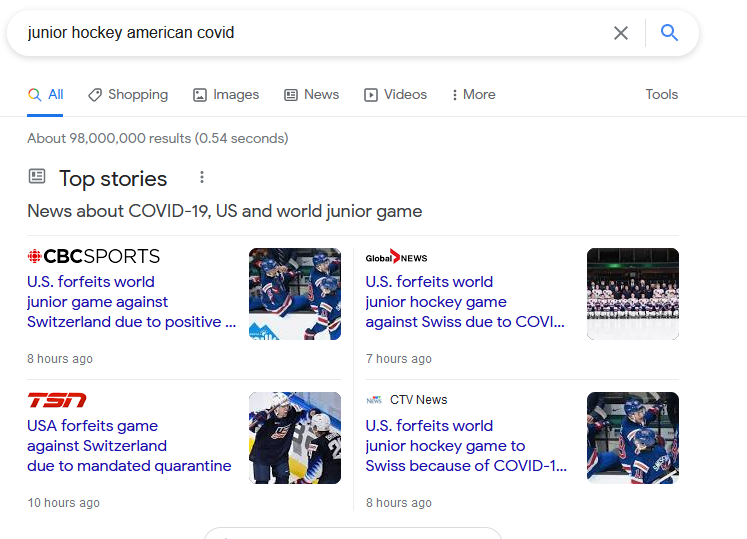Image resolution: width=747 pixels, height=539 pixels.
Task: Click the "7 hours ago" timestamp
Action: 398,359
